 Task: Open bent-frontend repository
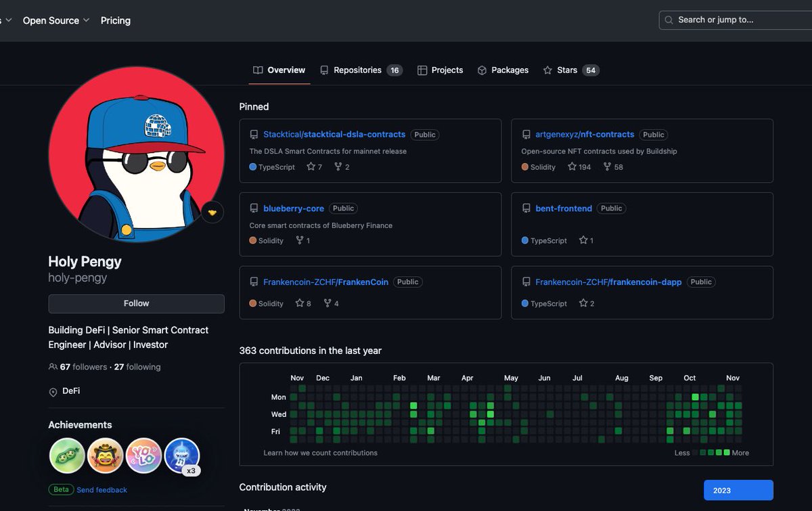[x=564, y=208]
